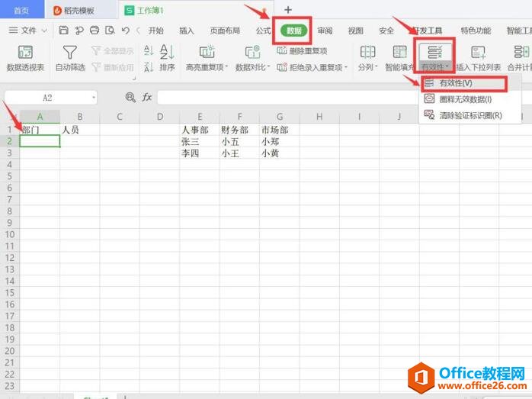532x399 pixels.
Task: Click the zoom magnifier icon by formula bar
Action: (130, 98)
